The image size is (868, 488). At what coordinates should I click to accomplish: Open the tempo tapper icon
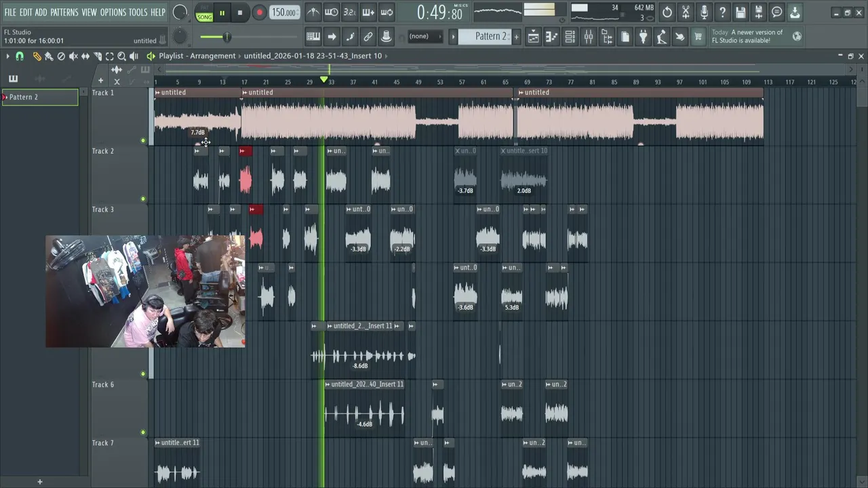[661, 37]
